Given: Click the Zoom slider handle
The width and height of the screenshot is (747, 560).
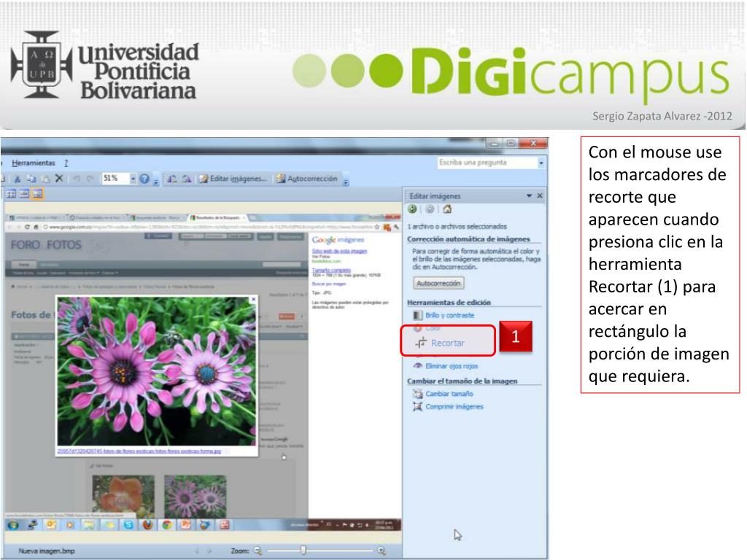Looking at the screenshot, I should [303, 551].
